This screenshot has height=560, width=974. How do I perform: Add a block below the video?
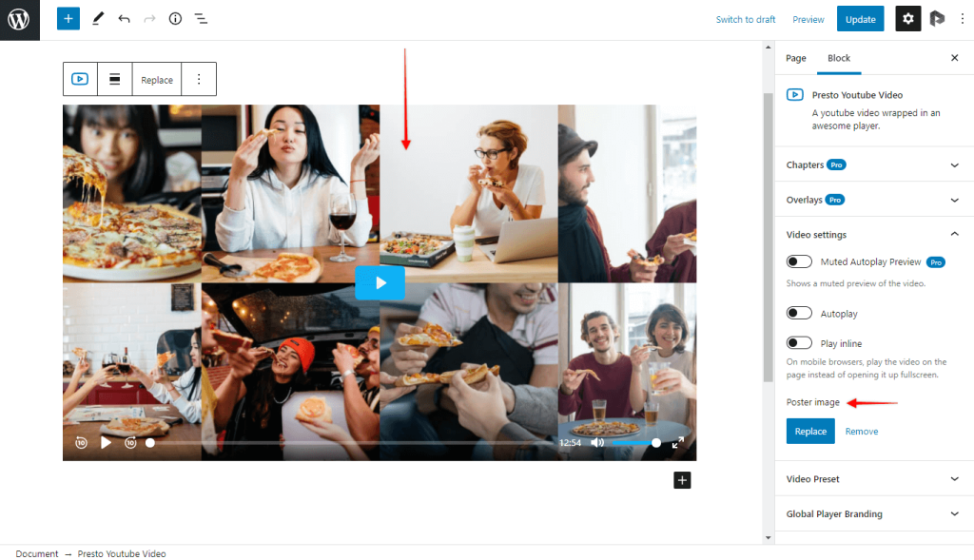point(682,480)
